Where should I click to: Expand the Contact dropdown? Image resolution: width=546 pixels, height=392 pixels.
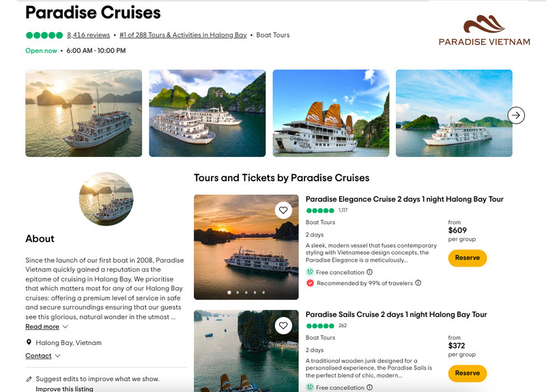(43, 356)
